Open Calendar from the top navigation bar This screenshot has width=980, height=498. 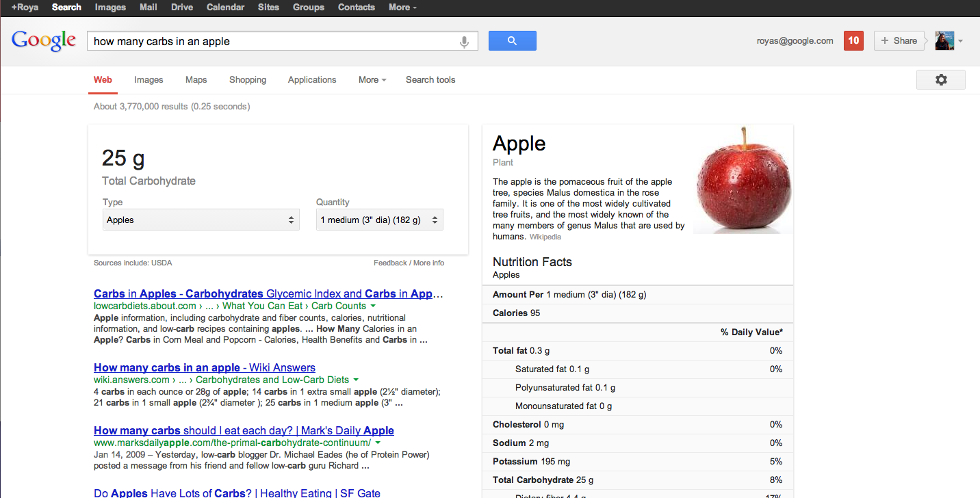pyautogui.click(x=225, y=8)
